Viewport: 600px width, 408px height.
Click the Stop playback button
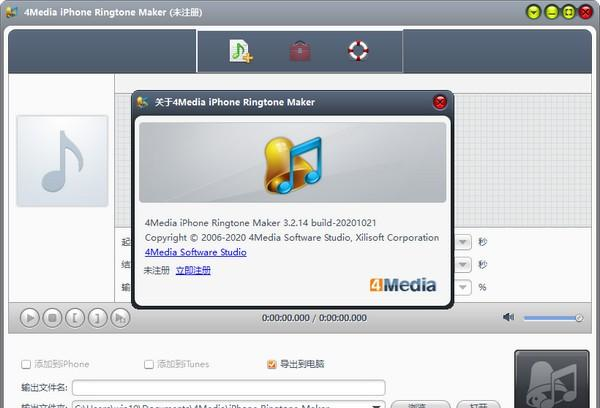coord(52,318)
